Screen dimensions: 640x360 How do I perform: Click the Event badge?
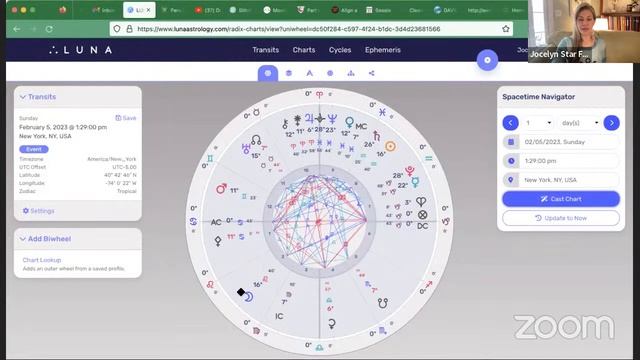point(33,149)
